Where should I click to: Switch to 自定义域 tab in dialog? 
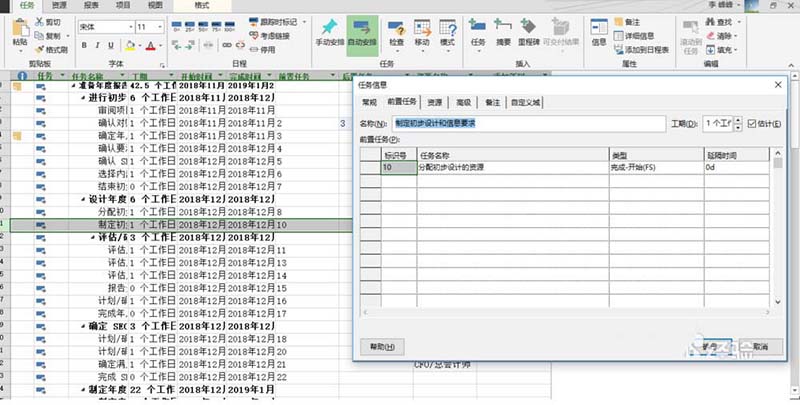[x=526, y=103]
